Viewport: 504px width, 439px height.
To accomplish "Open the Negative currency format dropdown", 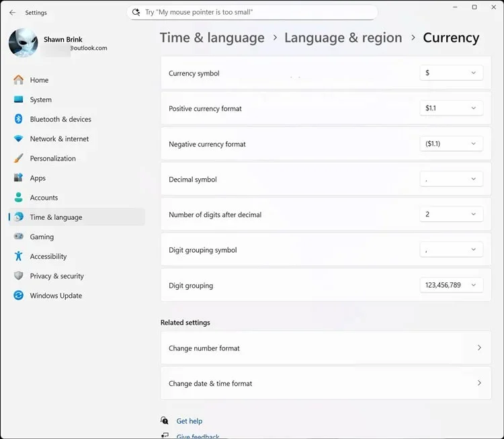I will (451, 144).
